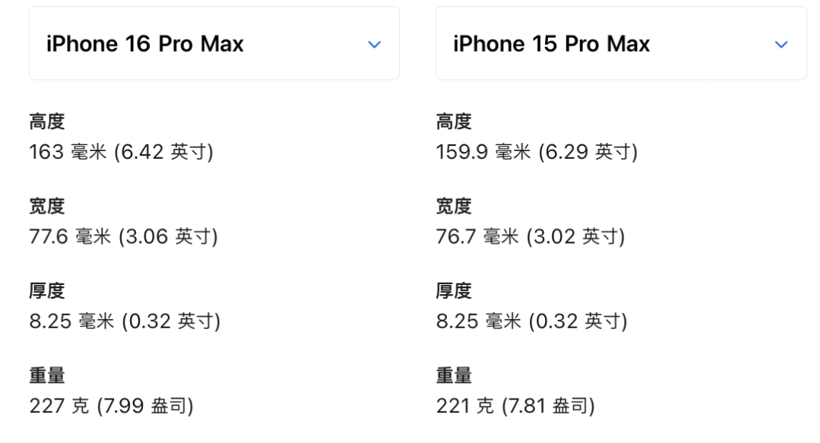This screenshot has height=443, width=820.
Task: Click the chevron beside iPhone 15 Pro Max
Action: (781, 44)
